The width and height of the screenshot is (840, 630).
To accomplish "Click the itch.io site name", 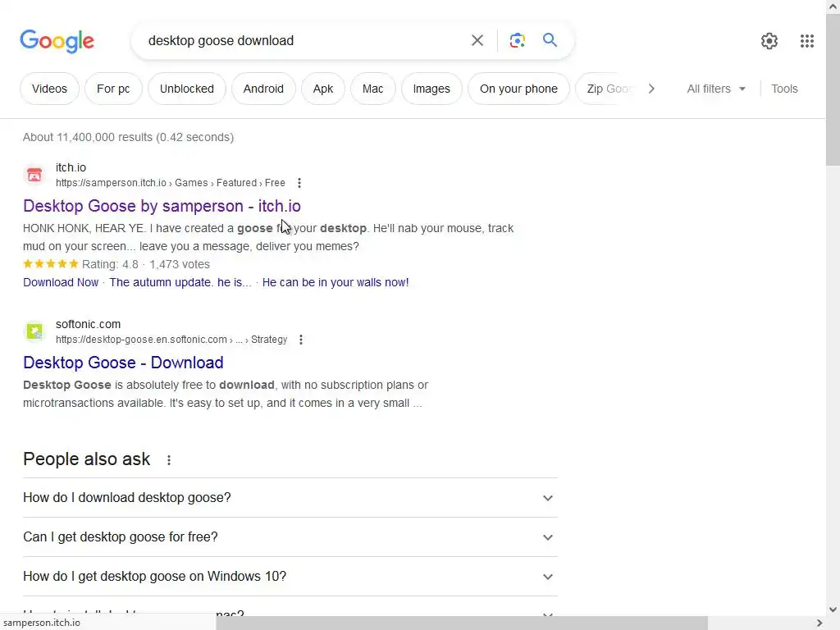I will [71, 167].
